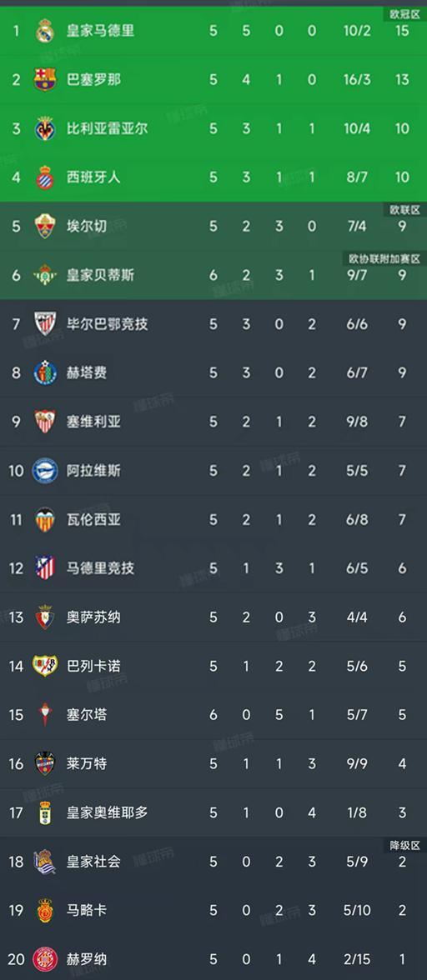Image resolution: width=427 pixels, height=980 pixels.
Task: Click the Real Madrid club crest
Action: pyautogui.click(x=45, y=31)
